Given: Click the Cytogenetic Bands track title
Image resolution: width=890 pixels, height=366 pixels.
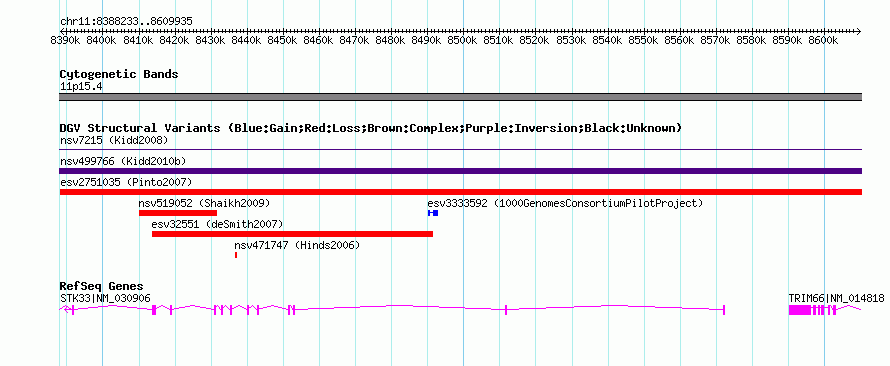Looking at the screenshot, I should [x=119, y=74].
